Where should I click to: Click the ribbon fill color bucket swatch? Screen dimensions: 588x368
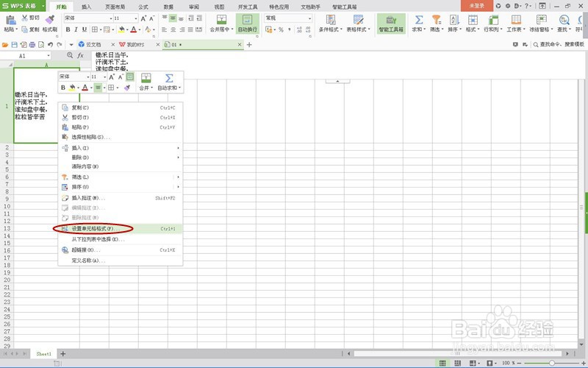[x=121, y=29]
